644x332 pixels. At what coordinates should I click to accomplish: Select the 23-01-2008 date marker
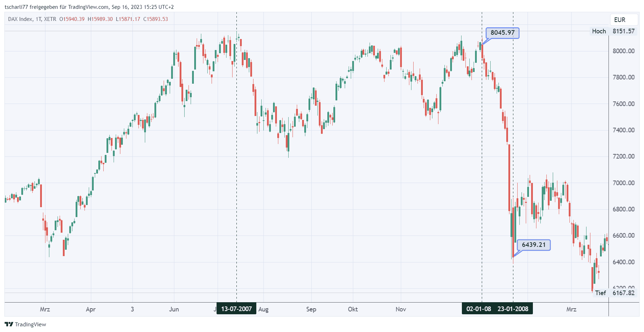[x=513, y=309]
